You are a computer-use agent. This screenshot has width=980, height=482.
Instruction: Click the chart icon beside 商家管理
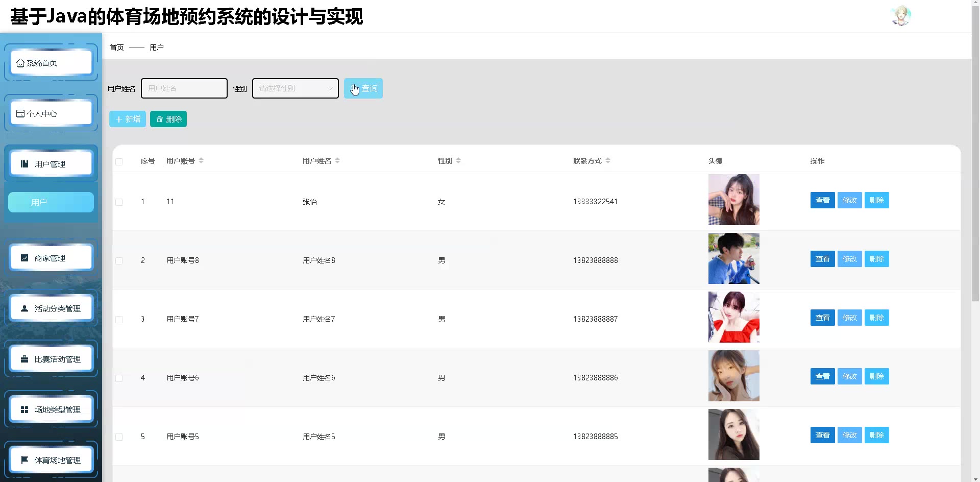24,258
